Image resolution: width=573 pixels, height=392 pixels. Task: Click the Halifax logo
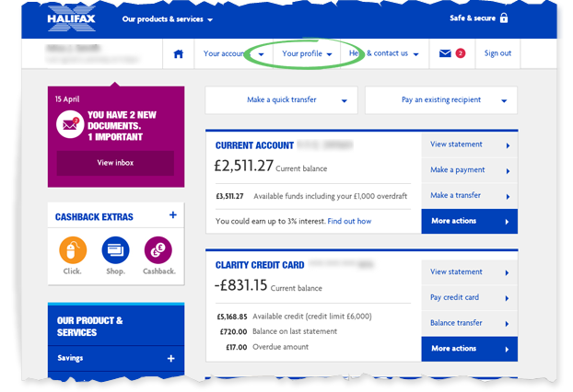(71, 17)
